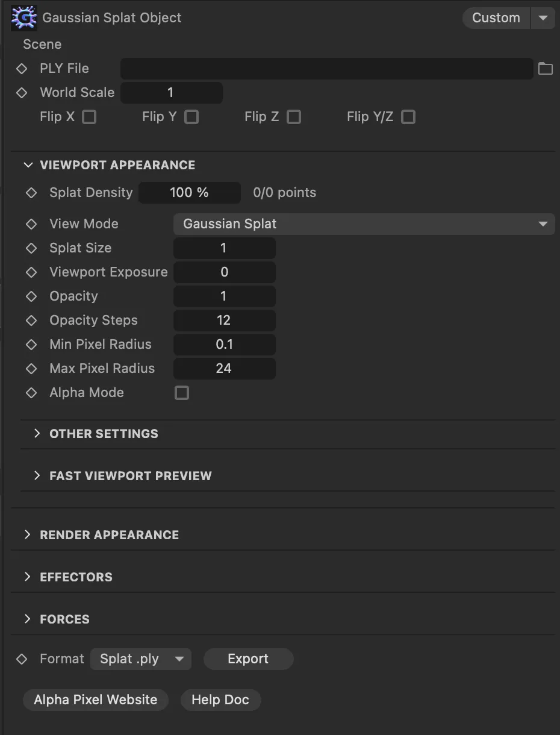Enable the Flip X checkbox
560x735 pixels.
coord(89,117)
